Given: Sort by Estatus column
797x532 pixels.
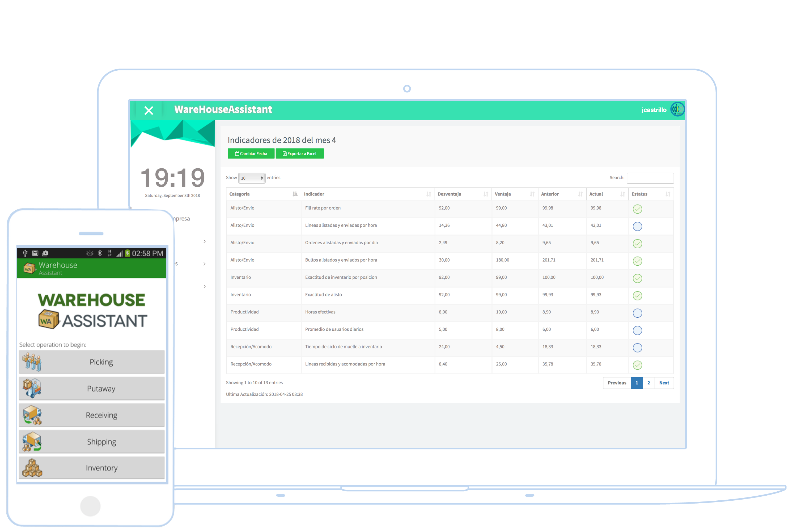Looking at the screenshot, I should (651, 194).
